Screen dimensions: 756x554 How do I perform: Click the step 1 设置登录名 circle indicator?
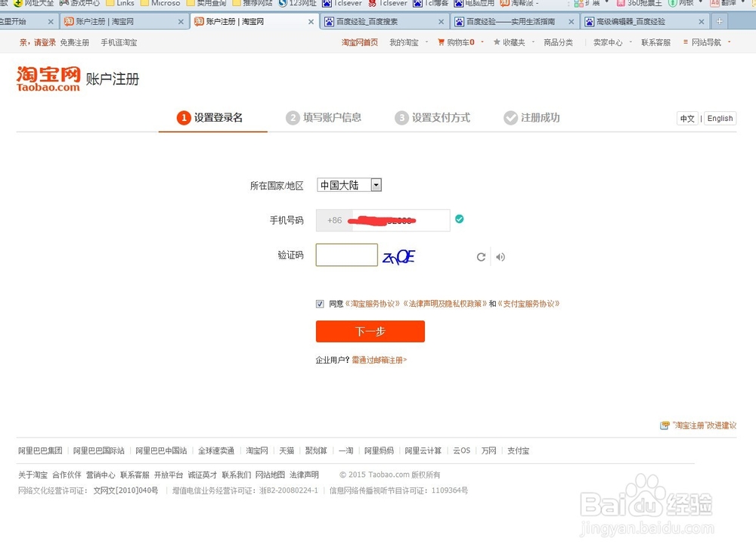pyautogui.click(x=183, y=117)
